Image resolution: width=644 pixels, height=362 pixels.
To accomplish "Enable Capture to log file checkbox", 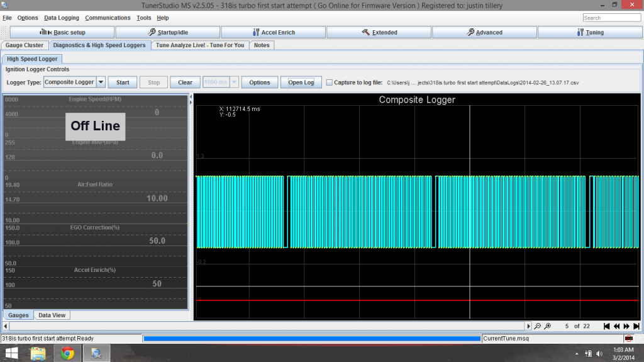I will pos(329,82).
